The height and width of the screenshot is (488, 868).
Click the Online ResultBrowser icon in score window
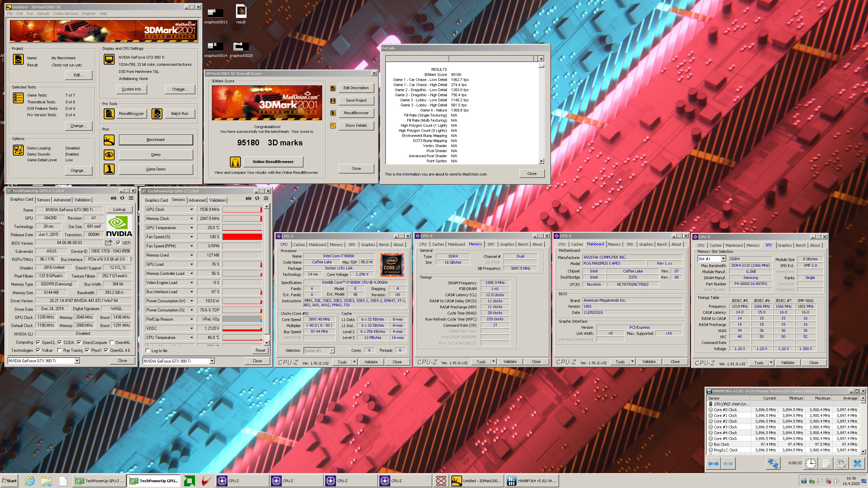[x=235, y=162]
